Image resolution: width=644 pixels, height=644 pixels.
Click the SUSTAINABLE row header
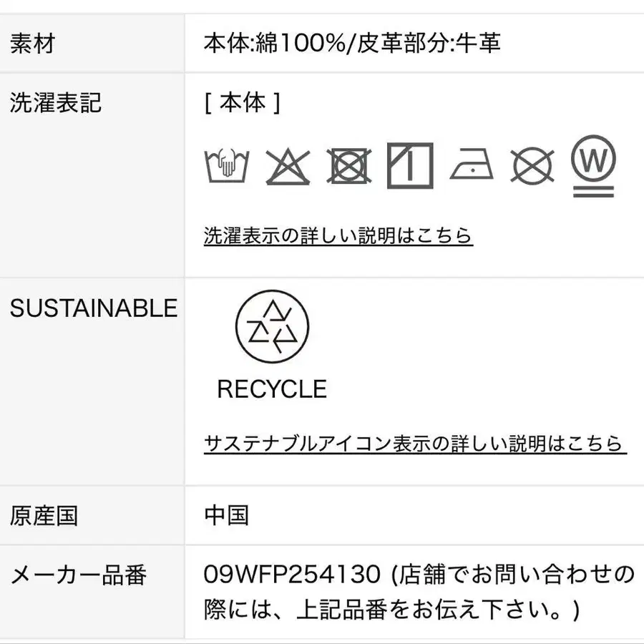click(x=93, y=308)
